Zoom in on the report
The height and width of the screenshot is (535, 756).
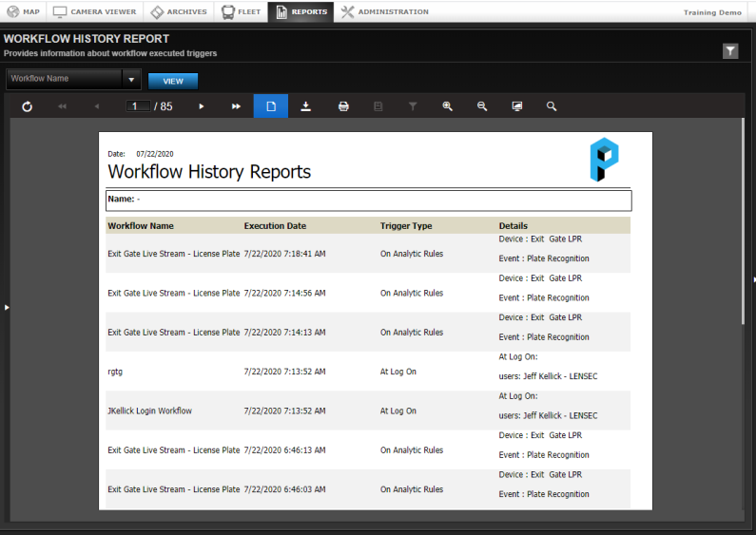(x=447, y=106)
